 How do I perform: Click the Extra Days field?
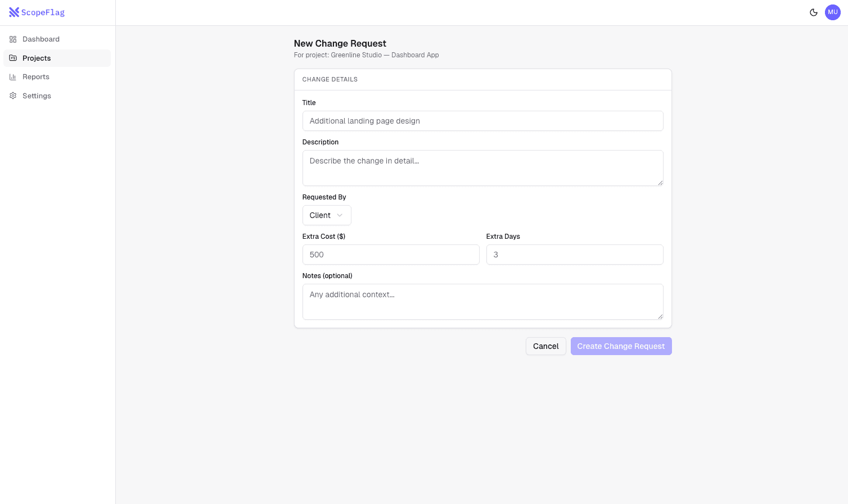pos(575,255)
